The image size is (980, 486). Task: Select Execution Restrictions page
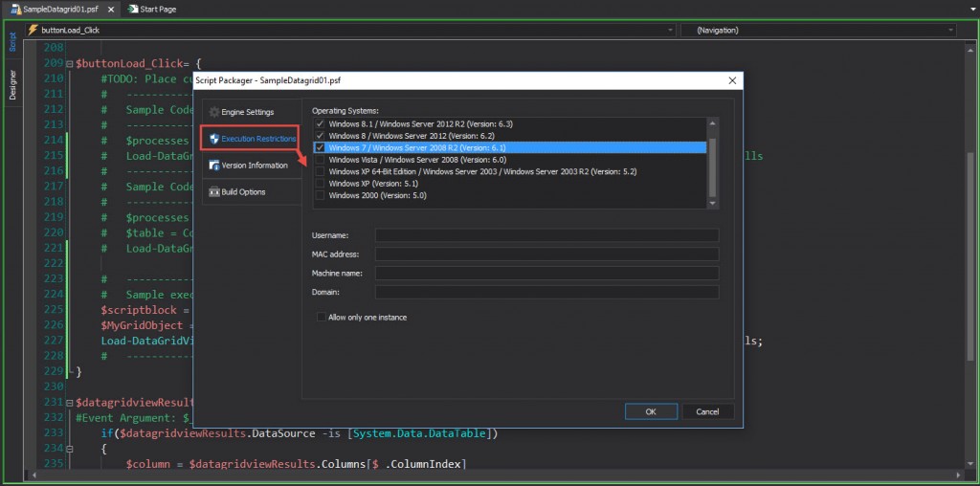(x=252, y=139)
